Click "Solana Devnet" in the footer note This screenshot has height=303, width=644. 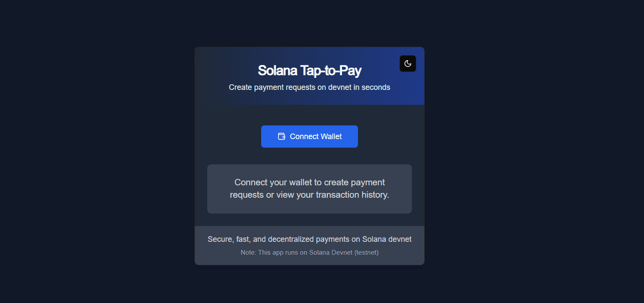pos(332,253)
